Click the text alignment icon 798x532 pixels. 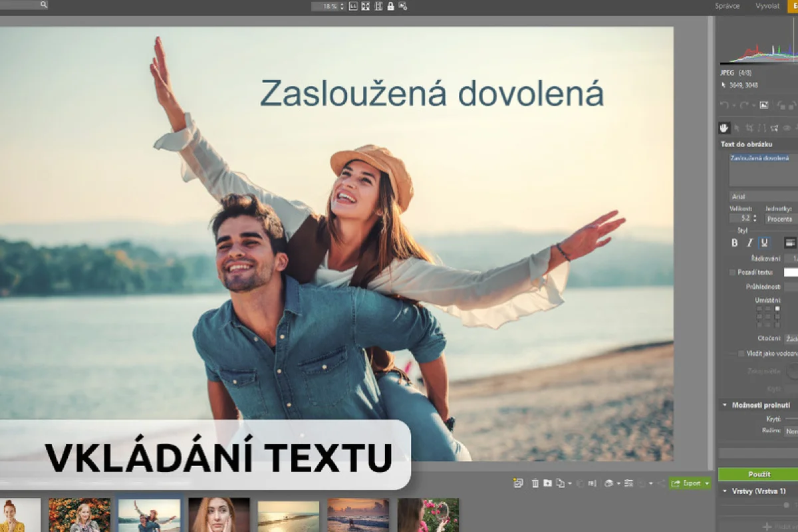click(791, 243)
